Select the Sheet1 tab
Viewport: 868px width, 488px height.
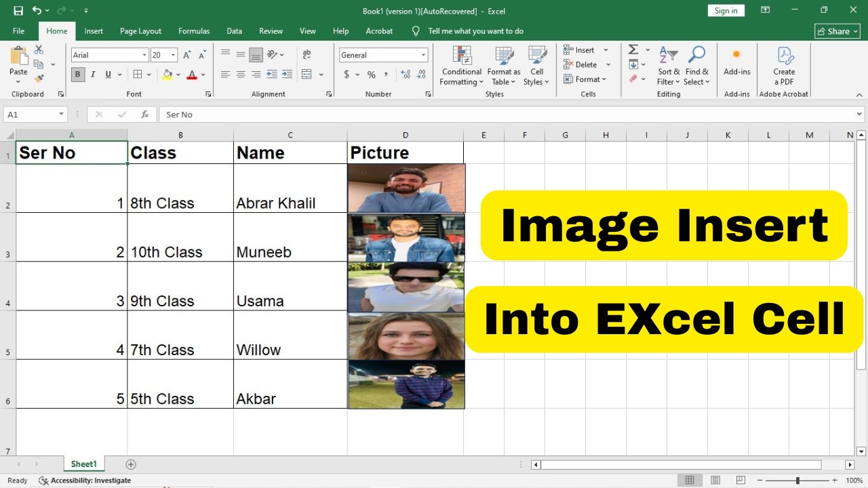tap(84, 464)
